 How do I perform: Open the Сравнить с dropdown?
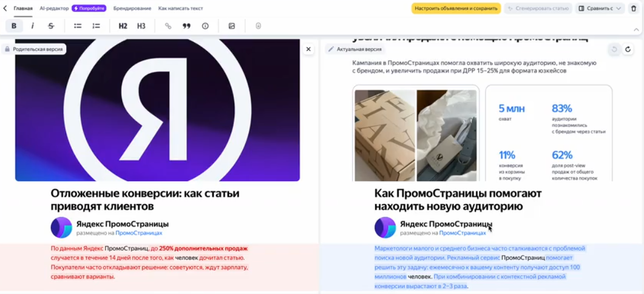[600, 9]
